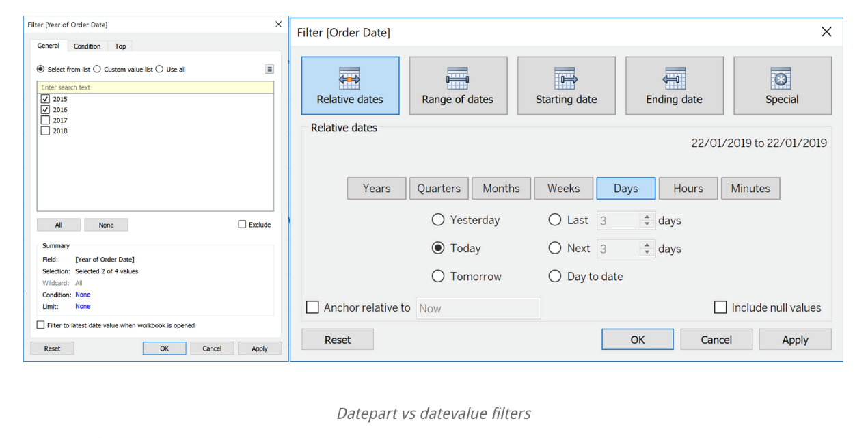Switch to the Condition tab
Screen dimensions: 868x438
click(x=87, y=46)
